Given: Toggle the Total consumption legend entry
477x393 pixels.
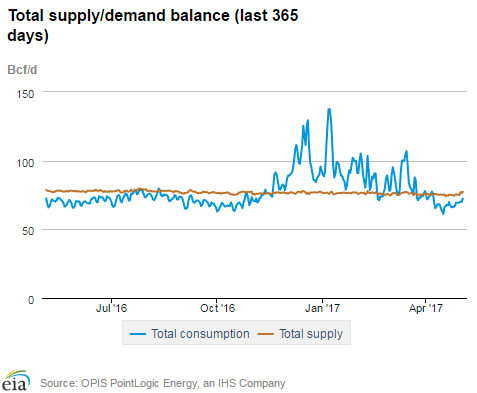Looking at the screenshot, I should 189,334.
